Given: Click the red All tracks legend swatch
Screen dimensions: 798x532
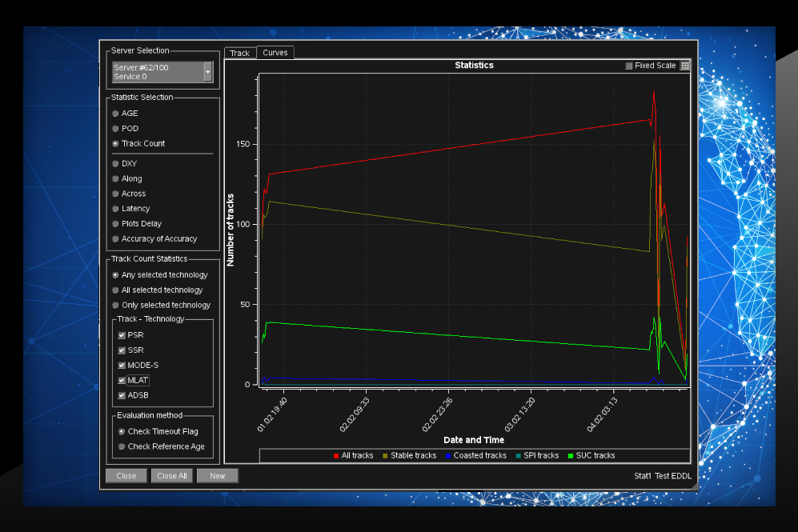Looking at the screenshot, I should click(x=336, y=456).
